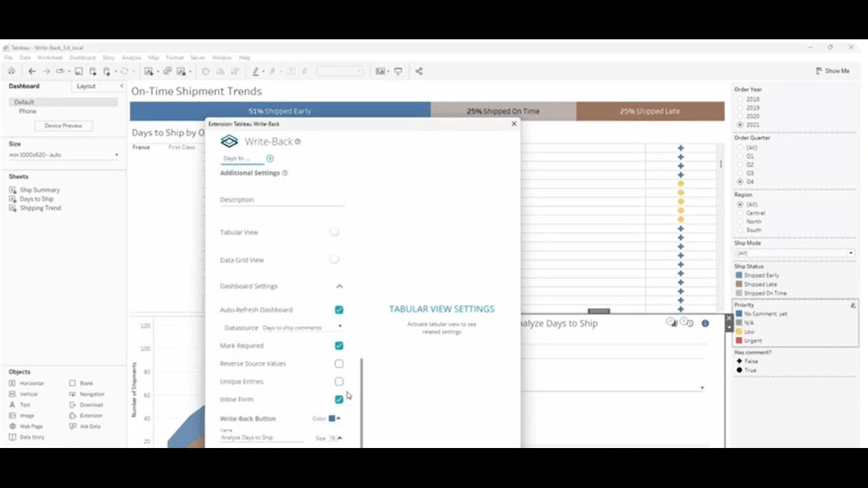Uncheck Auto-Refresh Dashboard checkbox
This screenshot has height=488, width=868.
tap(339, 310)
